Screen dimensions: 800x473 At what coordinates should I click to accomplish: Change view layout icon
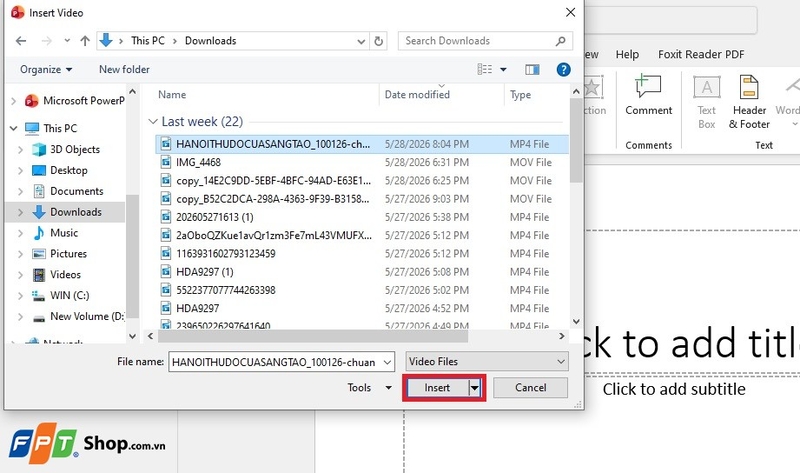[485, 69]
